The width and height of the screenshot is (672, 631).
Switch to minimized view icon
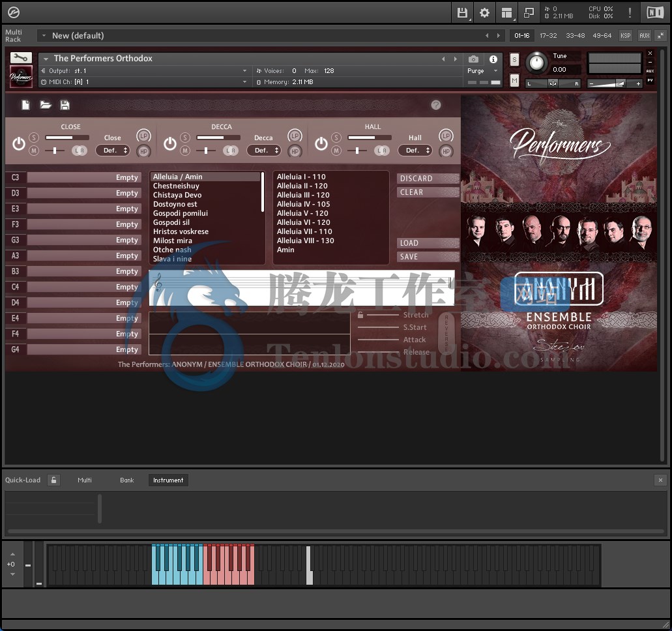tap(529, 13)
